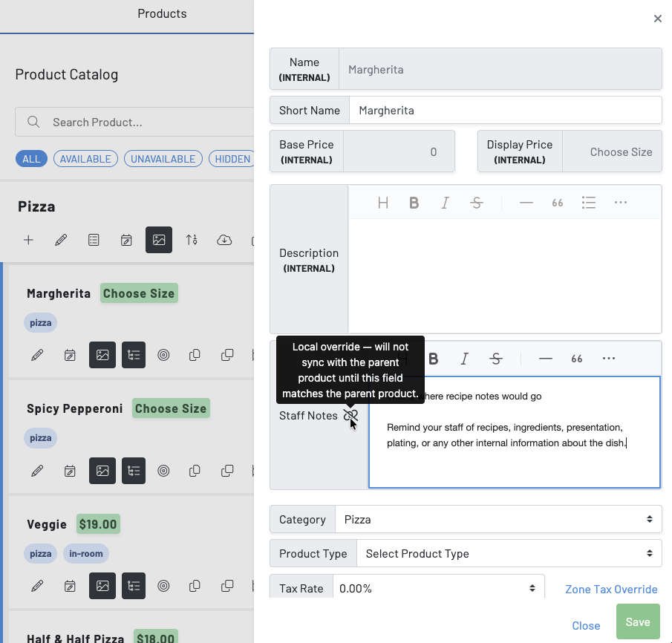Close the product edit panel with the X
Image resolution: width=672 pixels, height=643 pixels.
point(657,19)
